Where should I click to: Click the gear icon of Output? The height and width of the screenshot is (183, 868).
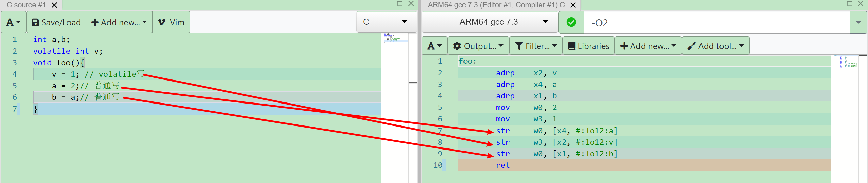pyautogui.click(x=457, y=46)
